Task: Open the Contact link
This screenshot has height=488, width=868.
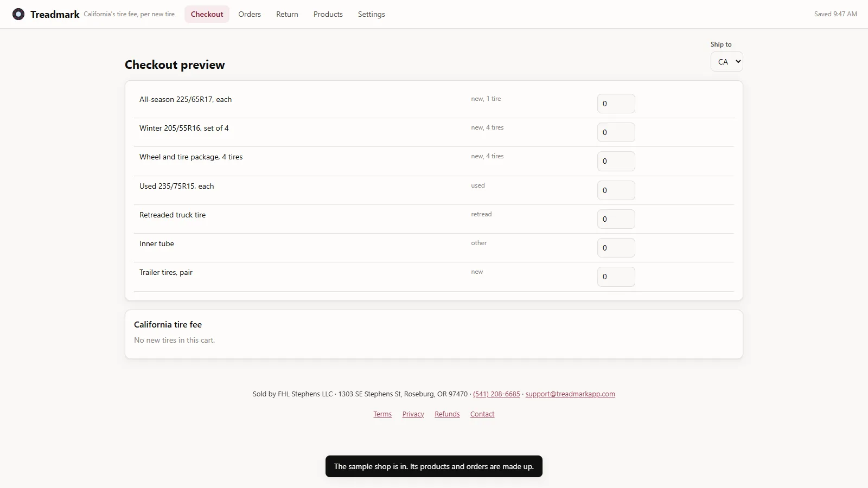Action: (x=482, y=414)
